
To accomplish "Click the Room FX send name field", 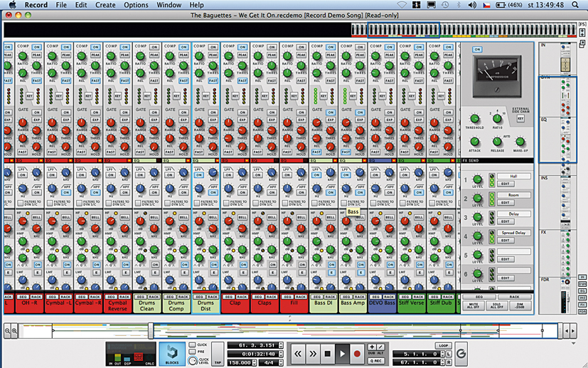I will [514, 195].
